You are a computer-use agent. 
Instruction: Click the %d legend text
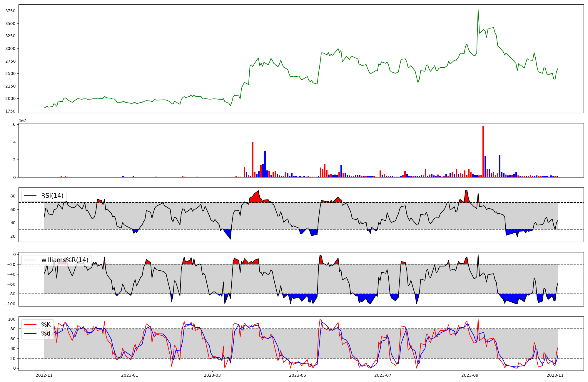click(46, 334)
